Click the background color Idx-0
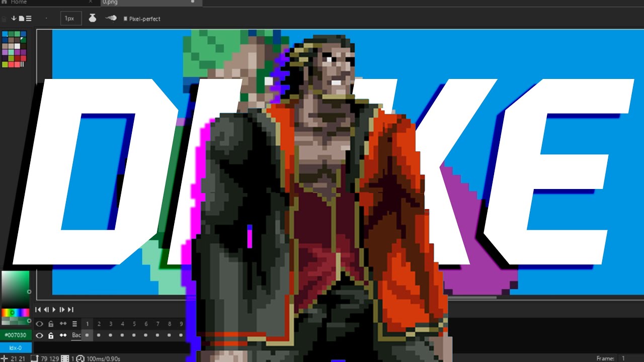 tap(16, 348)
